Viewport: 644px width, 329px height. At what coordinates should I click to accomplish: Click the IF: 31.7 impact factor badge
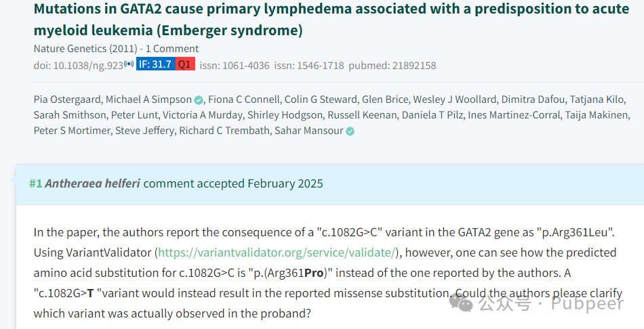pos(156,64)
